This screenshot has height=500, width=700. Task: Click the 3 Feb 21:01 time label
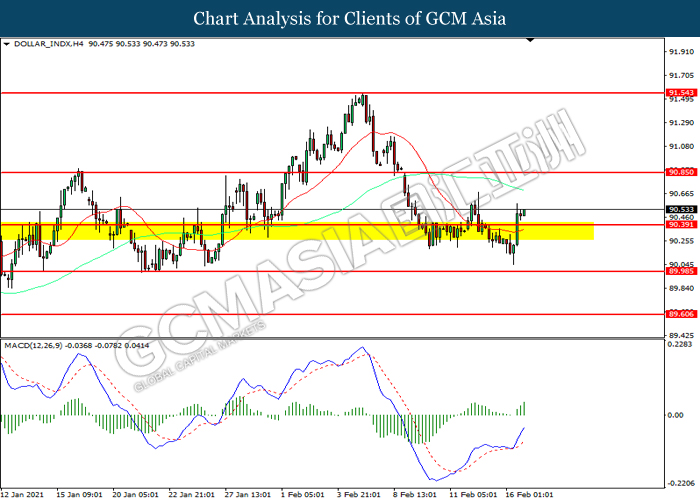pyautogui.click(x=359, y=495)
